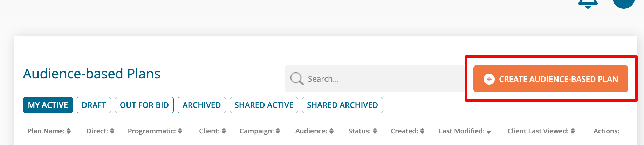Sort the Programmatic column
Image resolution: width=644 pixels, height=145 pixels.
(x=180, y=131)
